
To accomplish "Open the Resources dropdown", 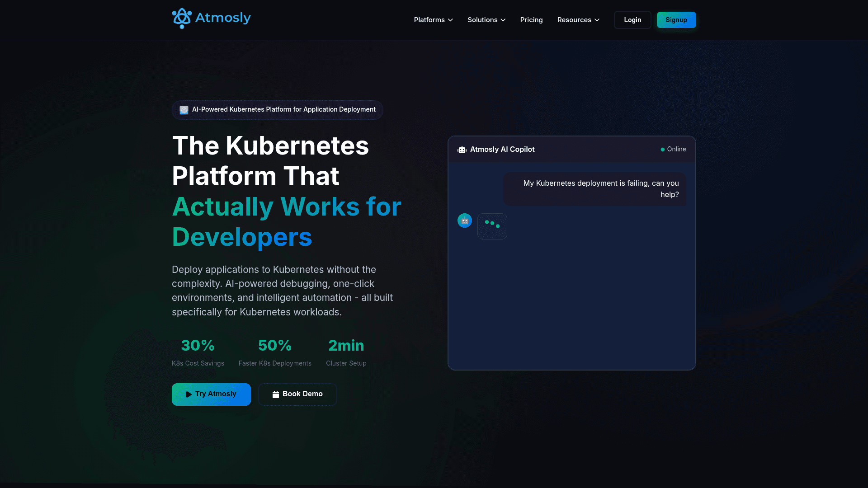I will (578, 20).
